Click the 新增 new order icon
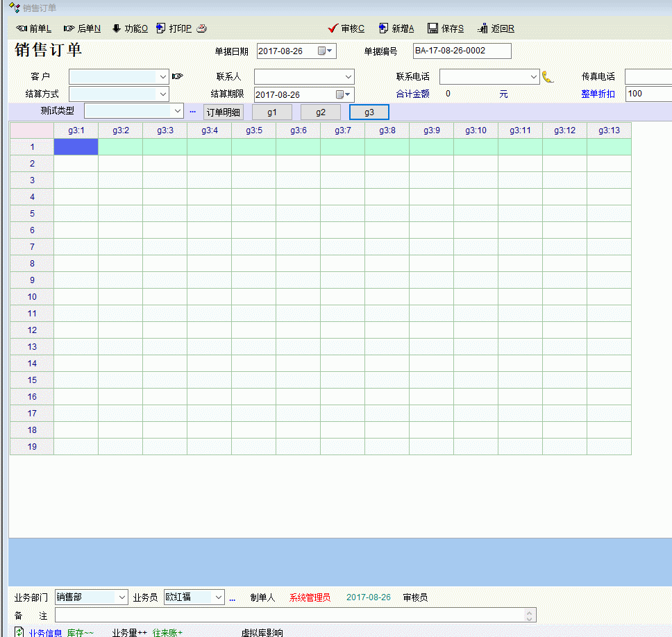Screen dimensions: 672x637 [383, 28]
